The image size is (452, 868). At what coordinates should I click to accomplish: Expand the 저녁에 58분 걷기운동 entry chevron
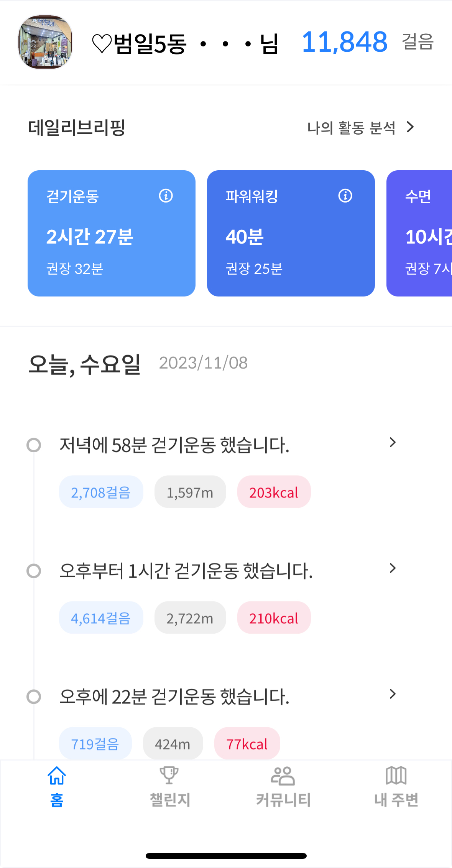click(392, 443)
